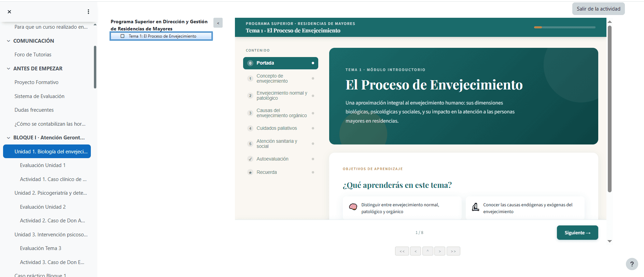Go up a level with ^ button
Image resolution: width=644 pixels, height=277 pixels.
(x=428, y=251)
